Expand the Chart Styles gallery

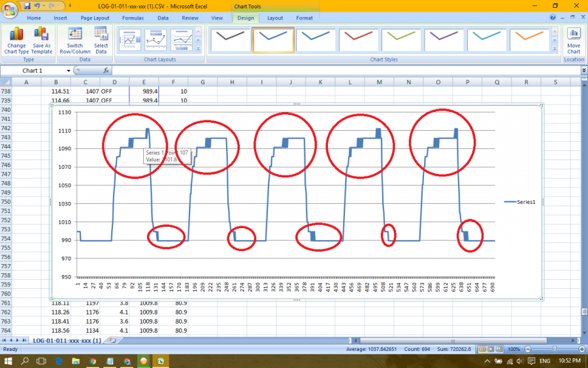click(x=556, y=50)
